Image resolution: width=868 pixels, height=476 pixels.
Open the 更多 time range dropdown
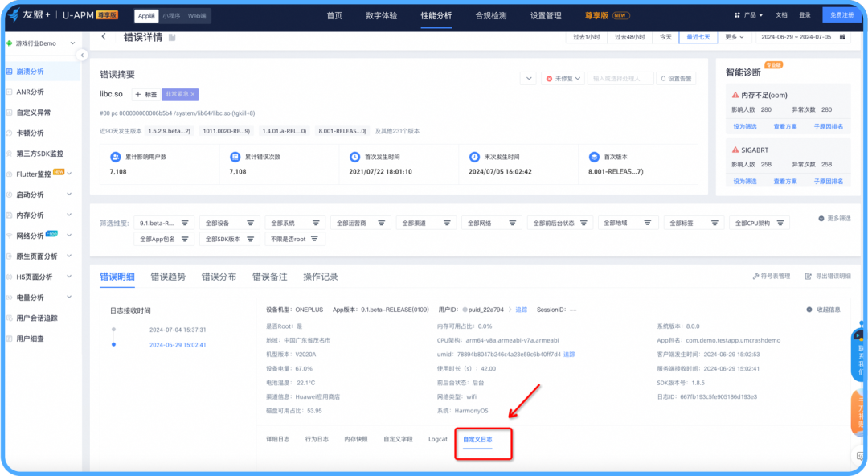(x=734, y=37)
